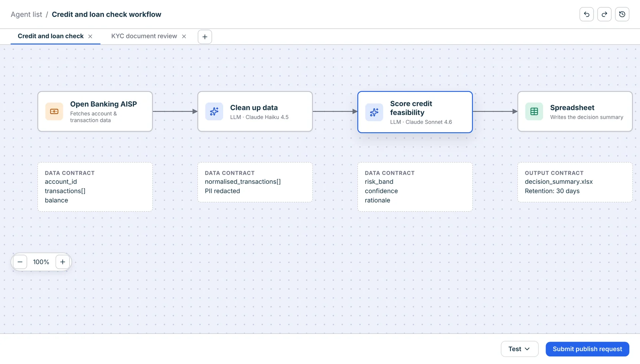This screenshot has width=640, height=364.
Task: Click the Score credit feasibility sparkle icon
Action: 374,112
